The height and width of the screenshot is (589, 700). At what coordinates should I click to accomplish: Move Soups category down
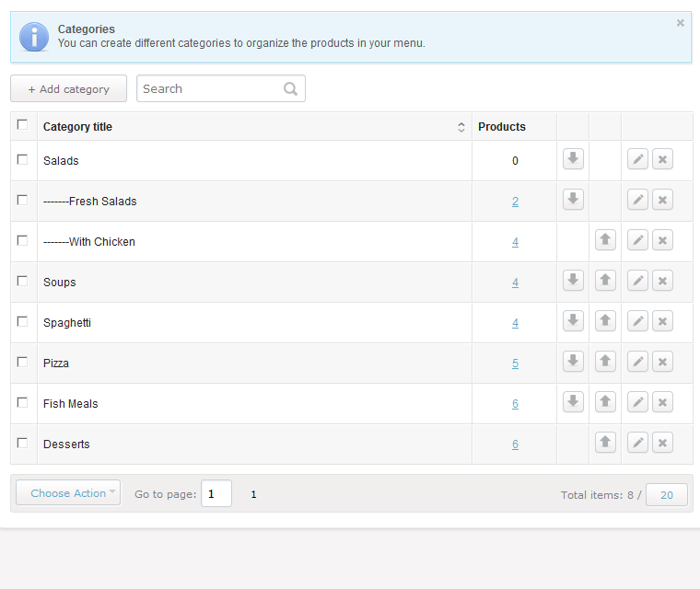coord(573,281)
